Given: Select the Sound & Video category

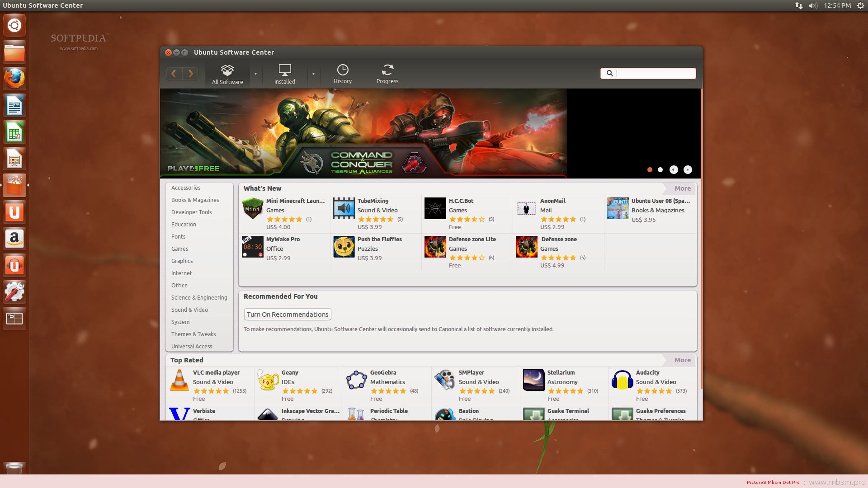Looking at the screenshot, I should point(189,310).
